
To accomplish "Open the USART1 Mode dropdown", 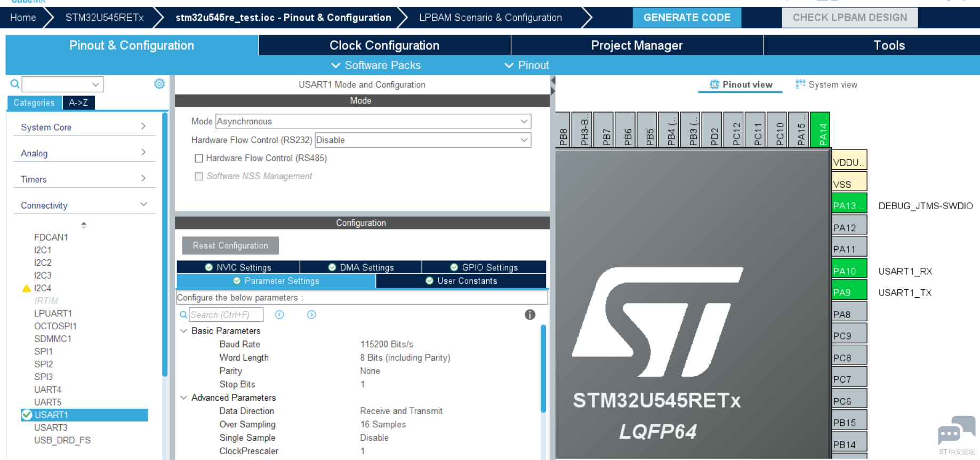I will click(x=373, y=122).
